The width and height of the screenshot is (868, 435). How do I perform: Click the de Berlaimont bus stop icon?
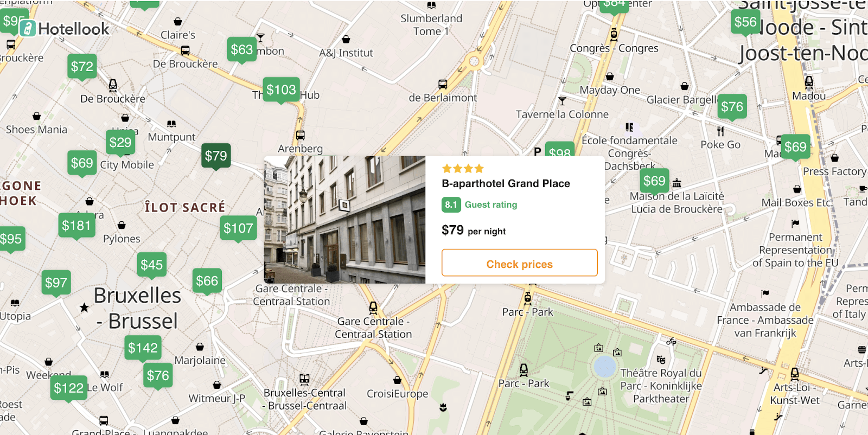[x=443, y=84]
